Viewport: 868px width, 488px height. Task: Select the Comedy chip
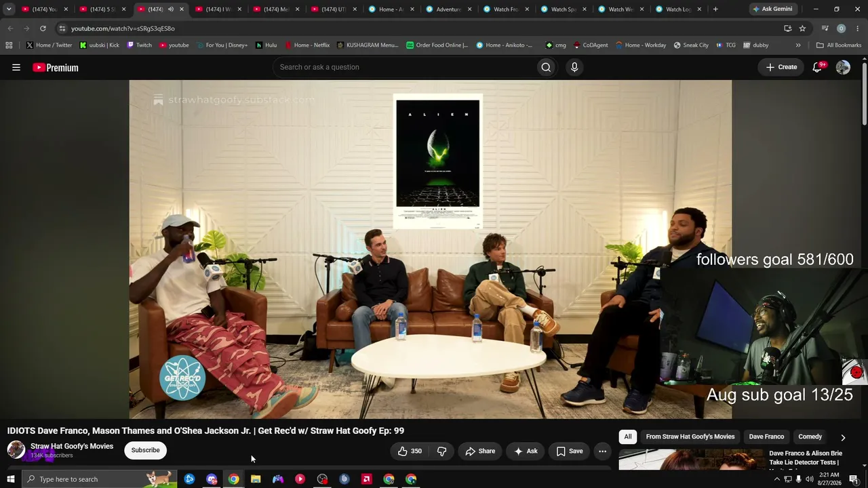tap(810, 437)
